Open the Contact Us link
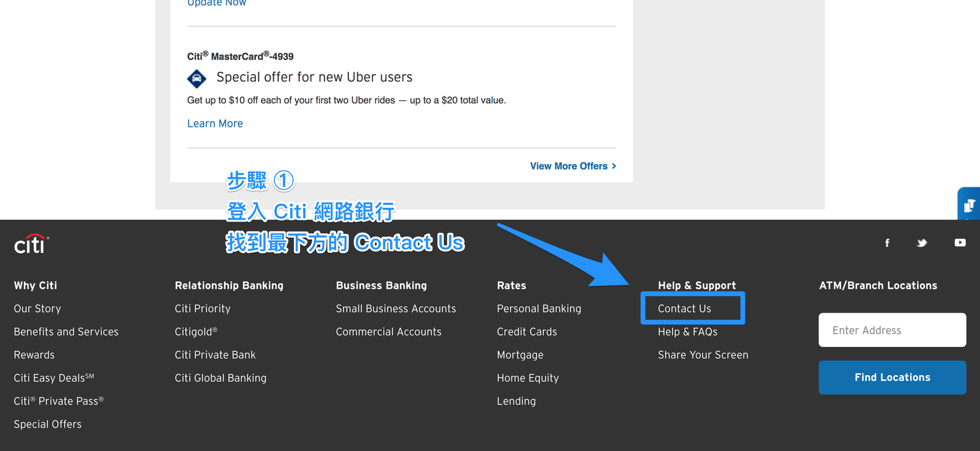The image size is (980, 451). click(x=684, y=308)
